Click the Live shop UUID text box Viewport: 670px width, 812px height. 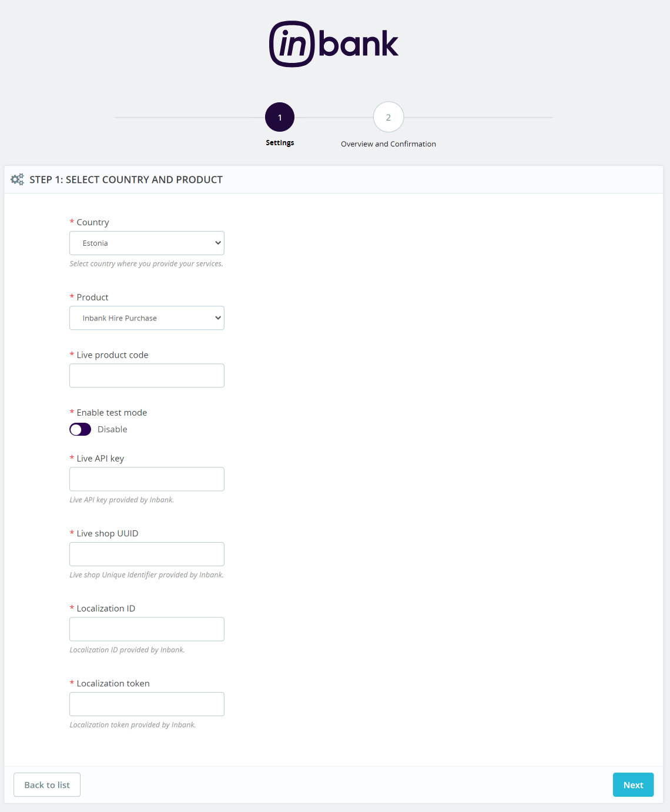pos(146,554)
